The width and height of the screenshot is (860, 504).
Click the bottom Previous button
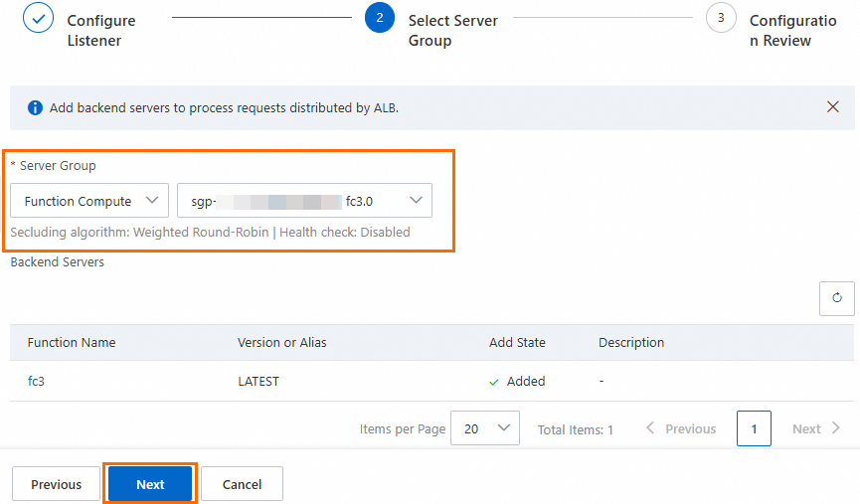[x=56, y=484]
